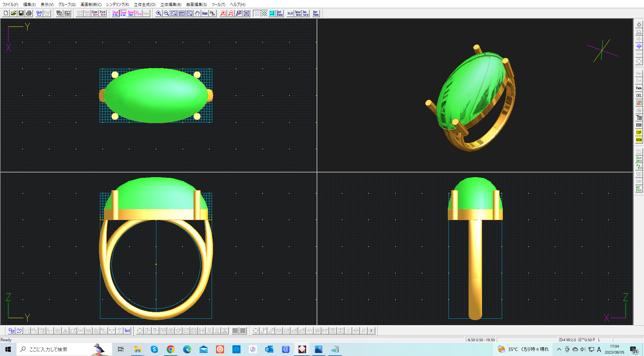Viewport: 644px width, 356px height.
Task: Toggle Shad O.GL shading mode
Action: (x=115, y=13)
